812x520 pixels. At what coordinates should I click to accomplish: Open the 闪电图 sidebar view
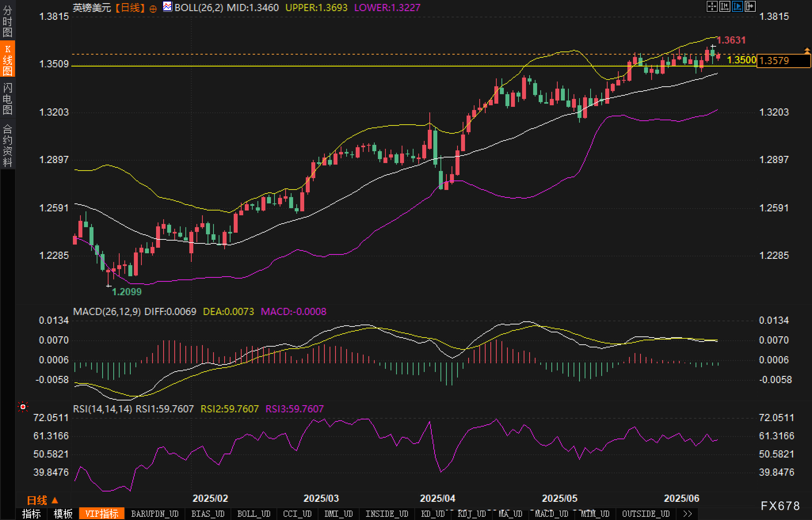[8, 99]
